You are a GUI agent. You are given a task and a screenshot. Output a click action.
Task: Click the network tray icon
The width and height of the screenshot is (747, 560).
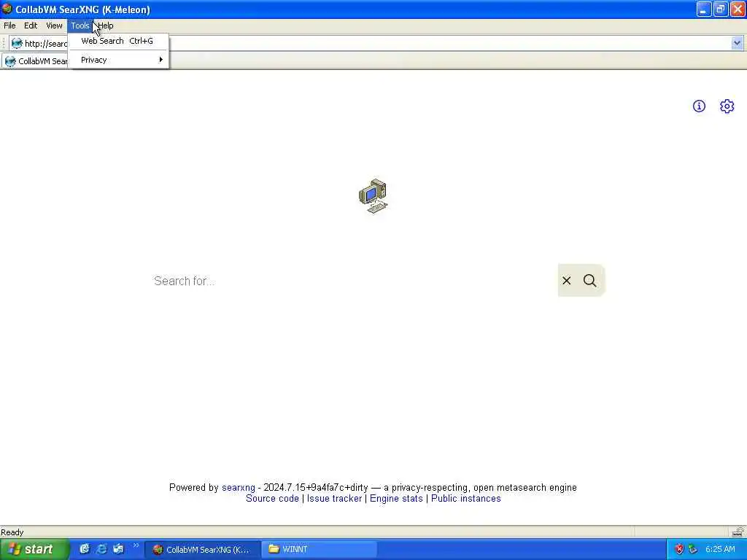pyautogui.click(x=693, y=549)
